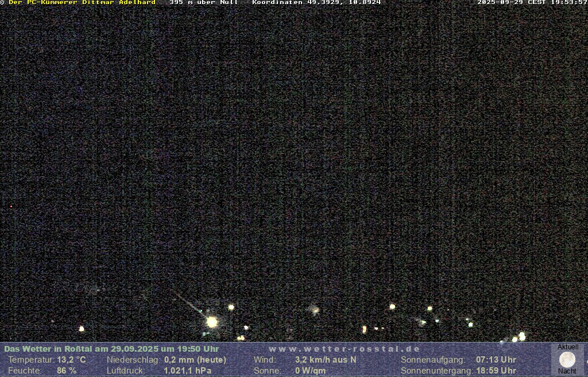Click the Sonne value 0 W/qm
The width and height of the screenshot is (588, 377).
310,371
